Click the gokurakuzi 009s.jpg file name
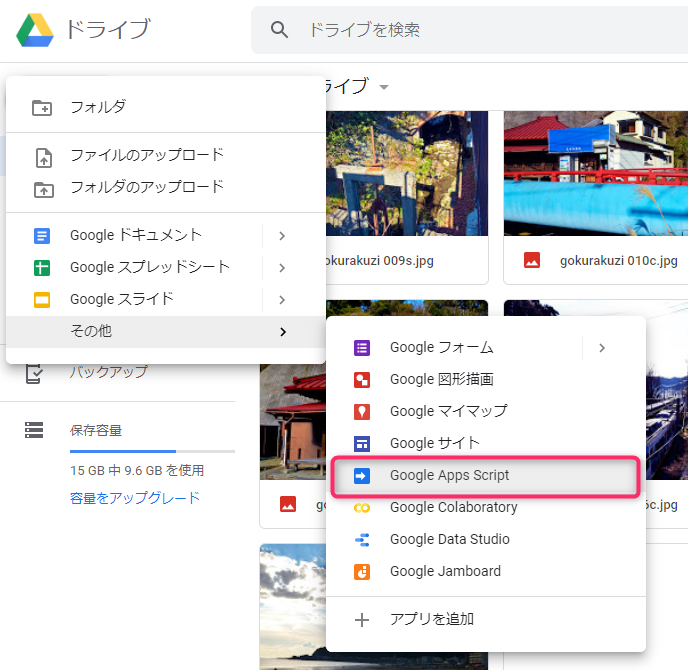This screenshot has width=688, height=670. point(380,261)
